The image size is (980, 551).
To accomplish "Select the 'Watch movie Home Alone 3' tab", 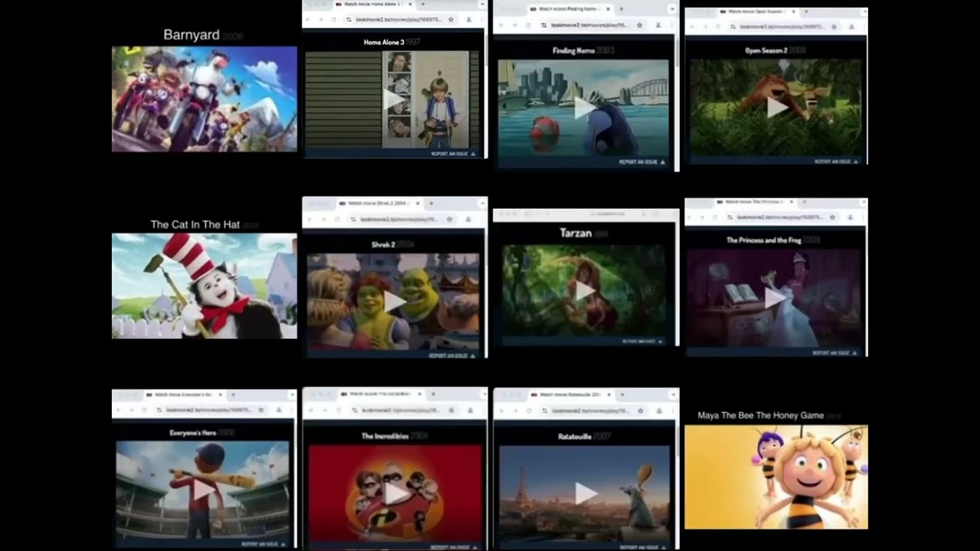I will [x=374, y=5].
